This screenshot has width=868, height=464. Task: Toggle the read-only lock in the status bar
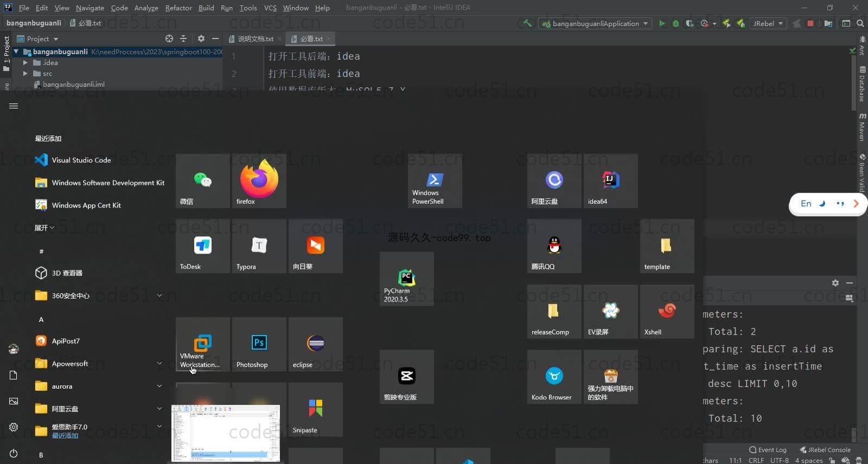click(832, 460)
